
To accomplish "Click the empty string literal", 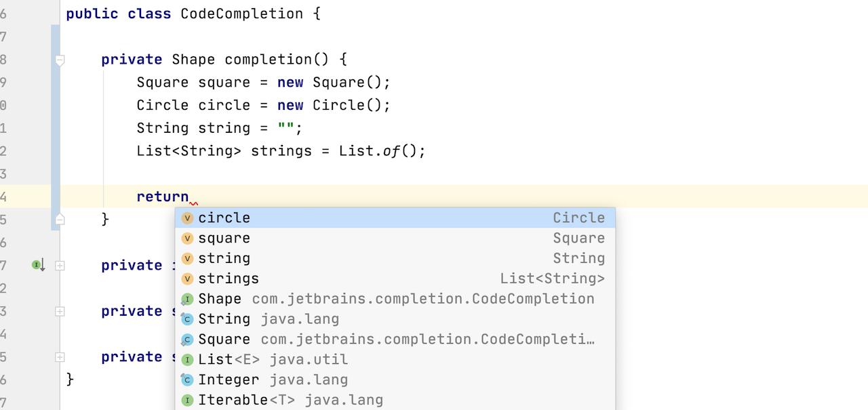I will 285,128.
